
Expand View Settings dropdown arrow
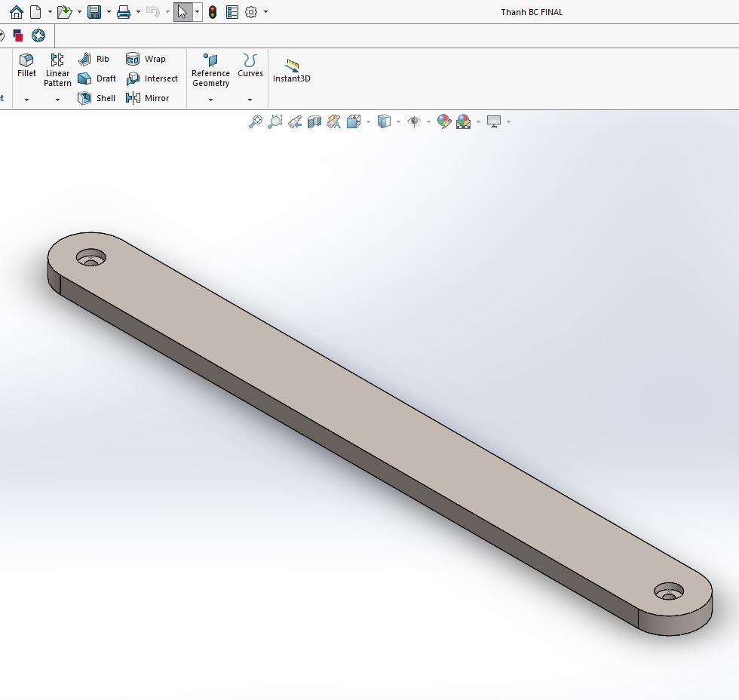[x=508, y=121]
